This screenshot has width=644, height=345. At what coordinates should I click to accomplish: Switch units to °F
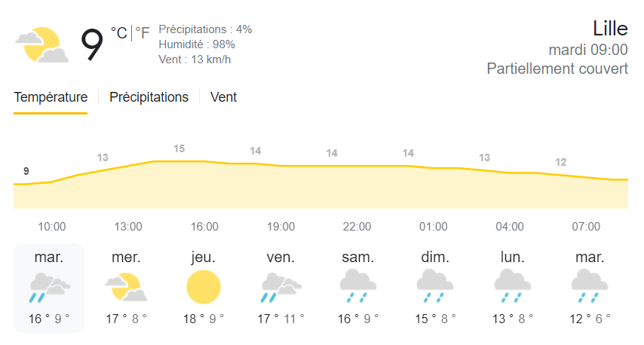[x=142, y=33]
